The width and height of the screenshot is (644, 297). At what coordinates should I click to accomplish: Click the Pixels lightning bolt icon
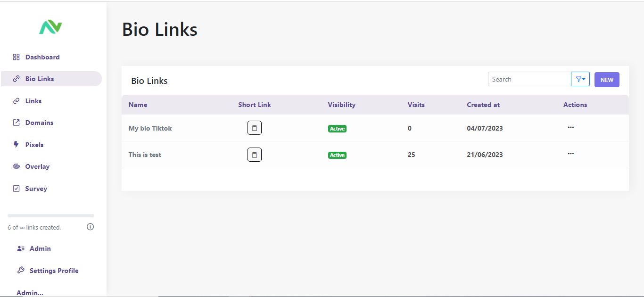tap(16, 145)
